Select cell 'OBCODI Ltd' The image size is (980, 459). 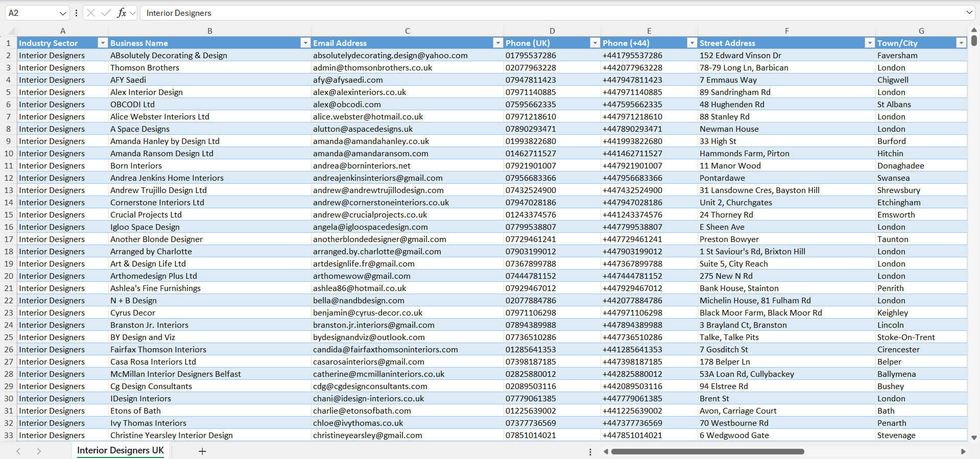tap(210, 104)
